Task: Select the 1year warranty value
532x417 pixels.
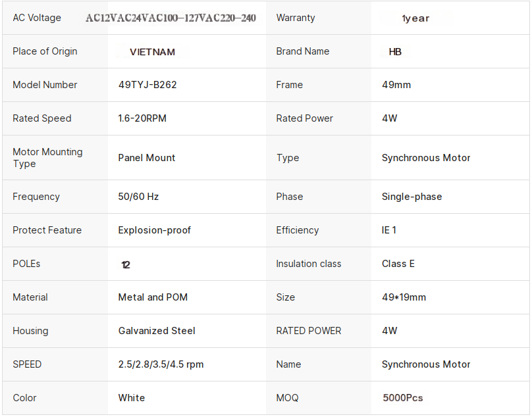Action: [415, 18]
